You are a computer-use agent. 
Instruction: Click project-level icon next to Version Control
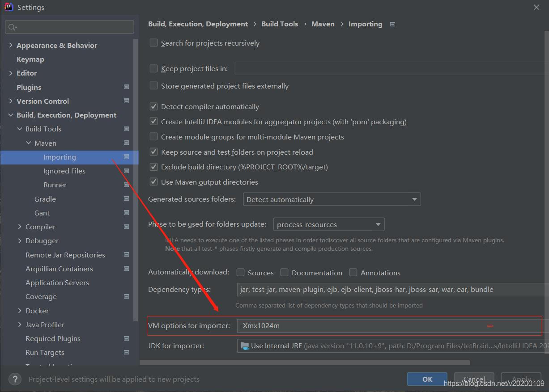pyautogui.click(x=126, y=101)
